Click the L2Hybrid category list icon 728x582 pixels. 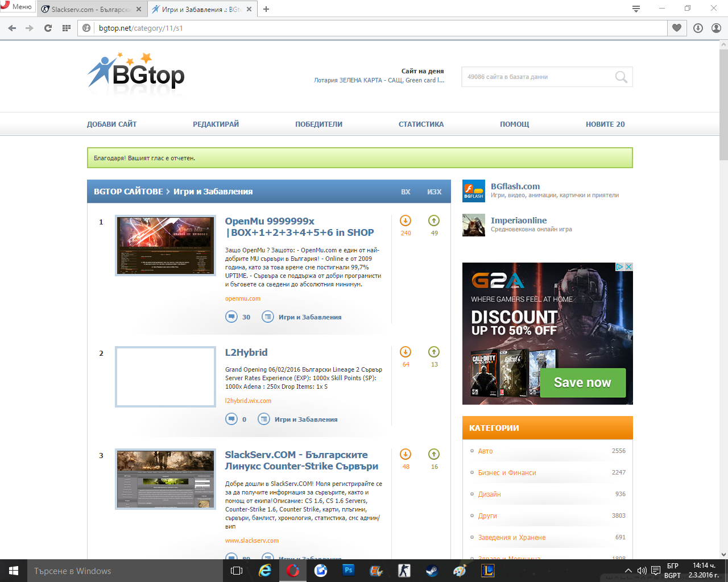click(264, 419)
